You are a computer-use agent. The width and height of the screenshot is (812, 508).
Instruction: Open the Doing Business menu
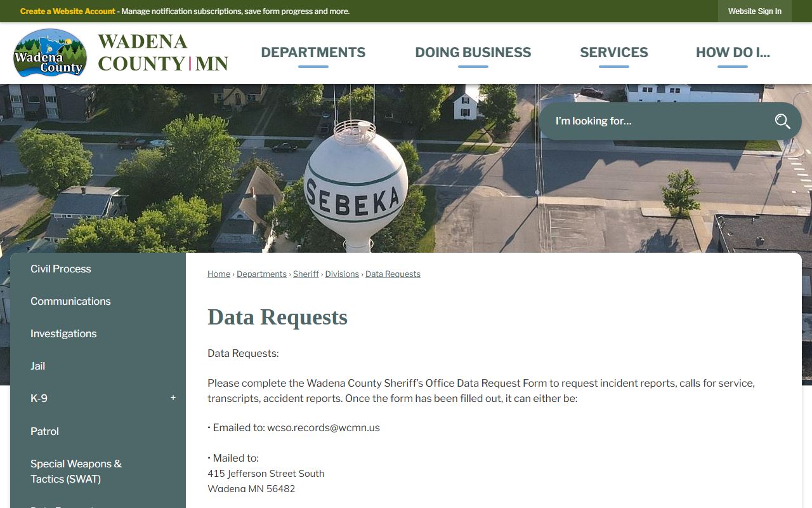473,53
